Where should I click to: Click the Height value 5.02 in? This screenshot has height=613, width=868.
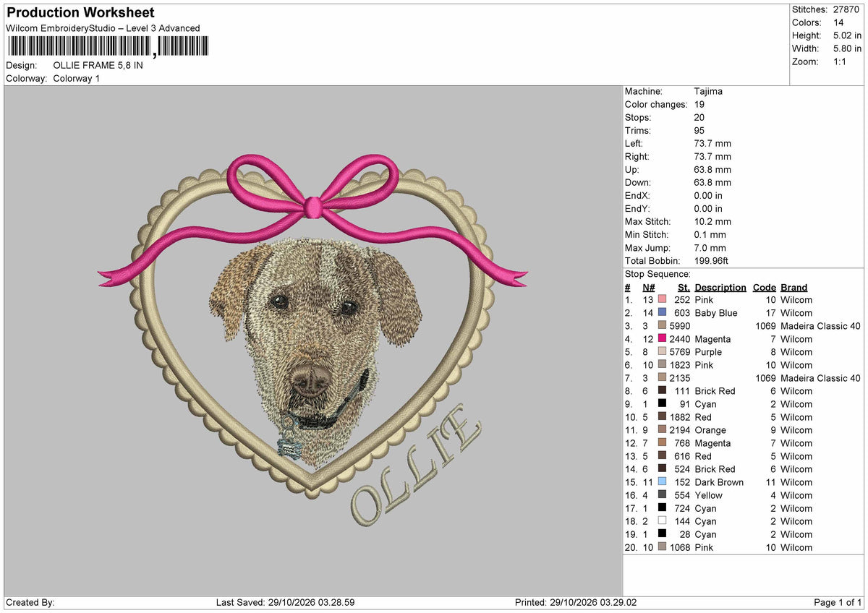(847, 35)
